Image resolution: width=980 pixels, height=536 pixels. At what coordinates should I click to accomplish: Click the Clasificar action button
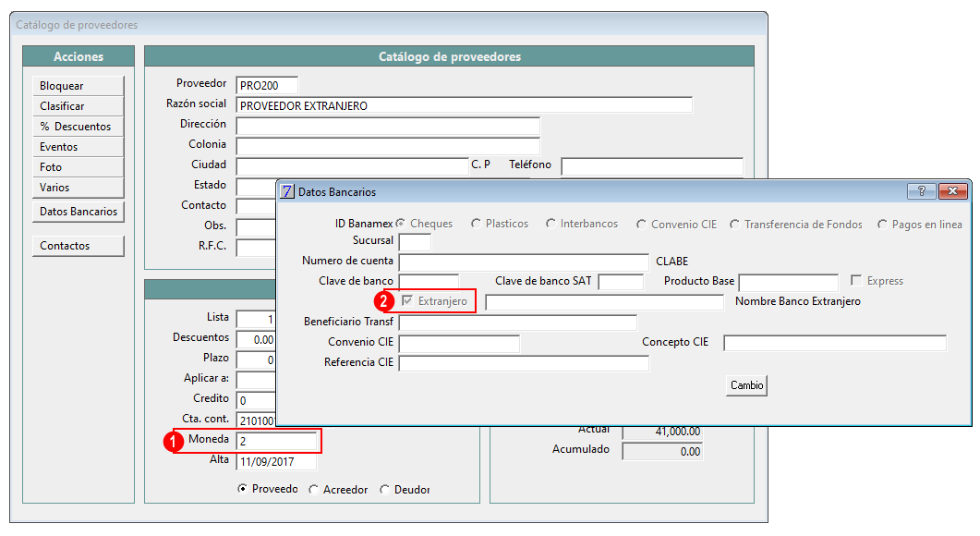click(x=79, y=106)
